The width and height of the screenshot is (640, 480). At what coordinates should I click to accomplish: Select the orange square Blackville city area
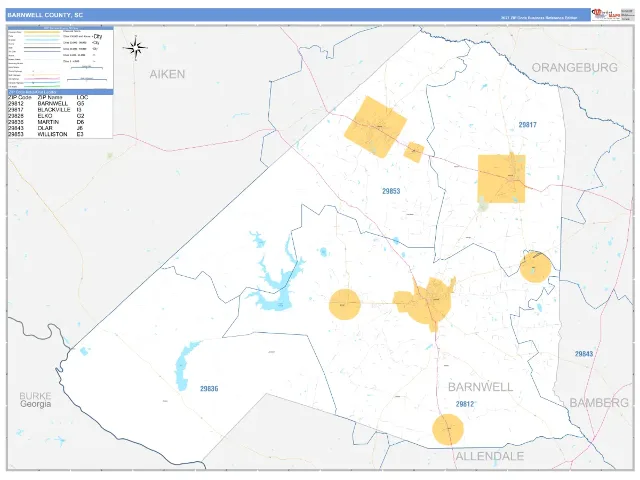click(x=501, y=178)
